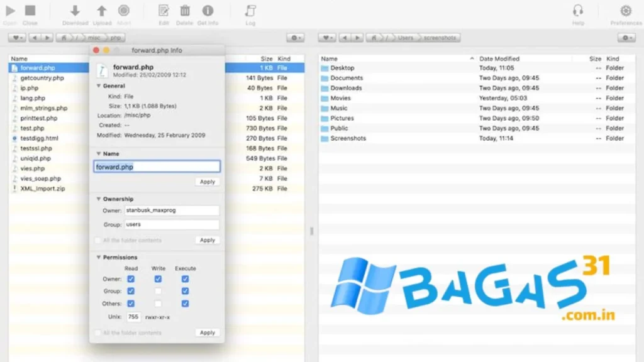The width and height of the screenshot is (644, 362).
Task: Click home icon in left path bar
Action: [64, 38]
